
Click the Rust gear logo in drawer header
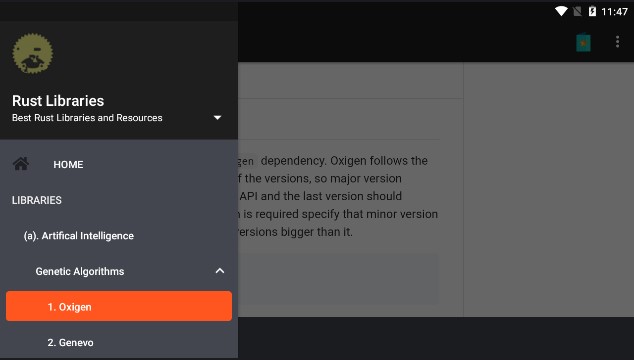[32, 53]
